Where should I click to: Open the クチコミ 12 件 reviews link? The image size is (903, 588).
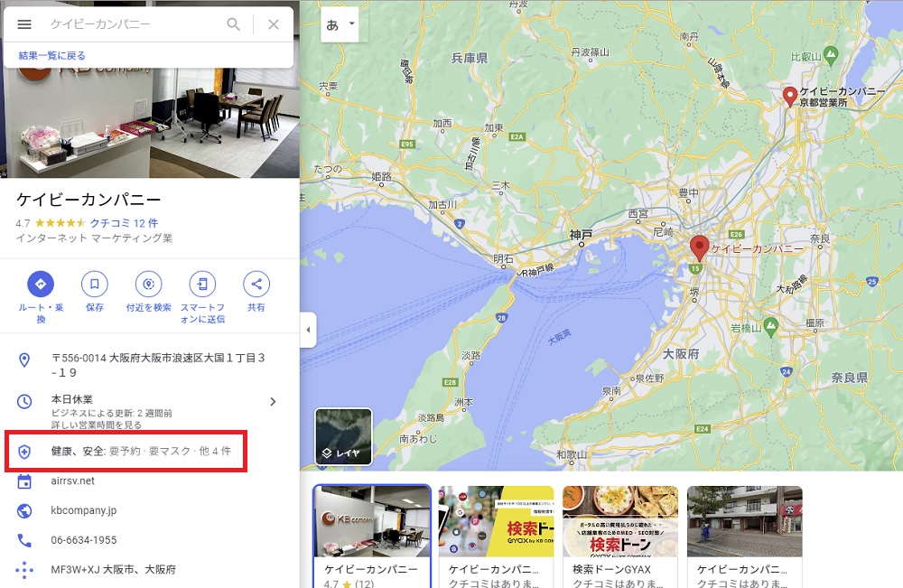click(x=124, y=223)
